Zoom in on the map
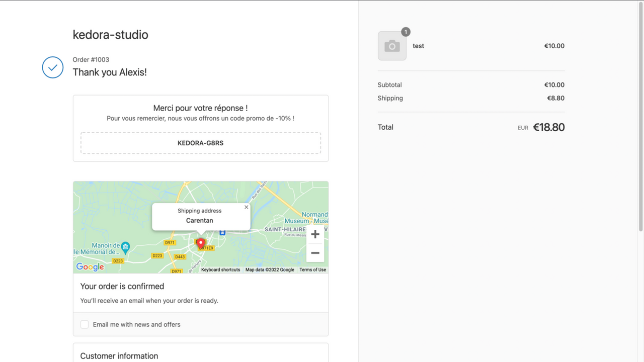This screenshot has width=644, height=362. click(315, 234)
